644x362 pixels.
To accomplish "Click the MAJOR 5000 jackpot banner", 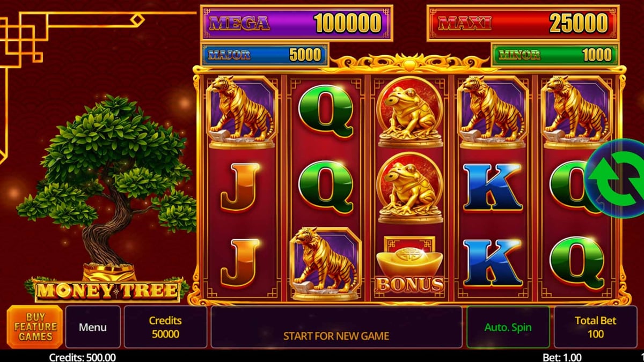I will (265, 55).
